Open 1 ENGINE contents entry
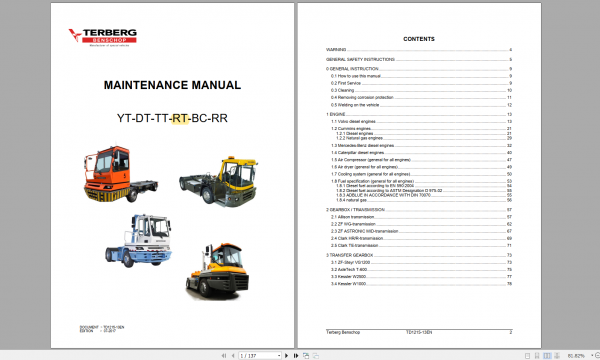The height and width of the screenshot is (360, 600). (x=419, y=114)
